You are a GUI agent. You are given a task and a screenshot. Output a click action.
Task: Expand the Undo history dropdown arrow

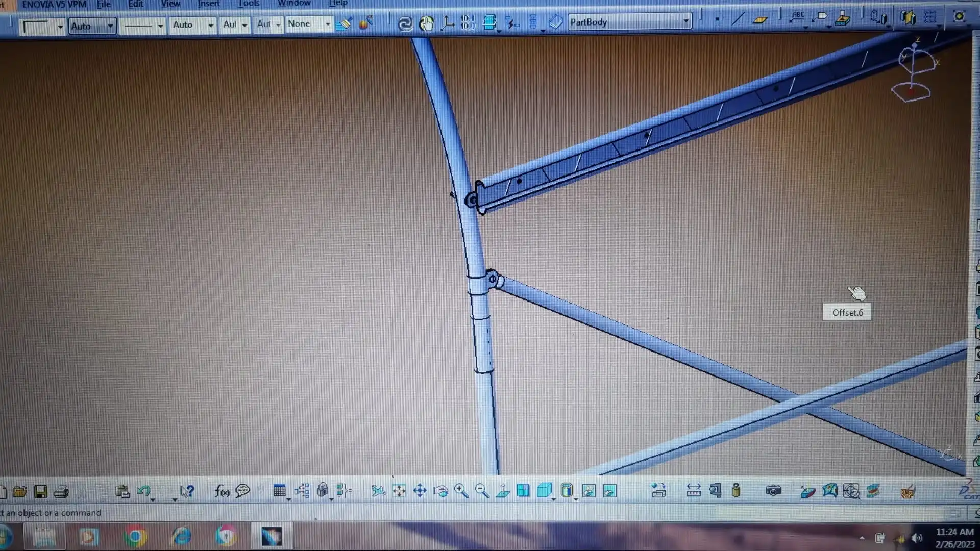pos(153,499)
